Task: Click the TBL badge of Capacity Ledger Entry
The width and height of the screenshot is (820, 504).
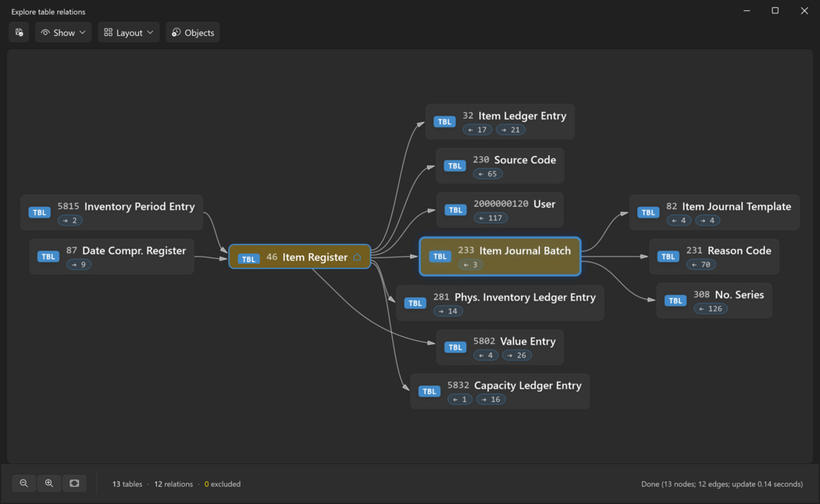Action: click(430, 391)
